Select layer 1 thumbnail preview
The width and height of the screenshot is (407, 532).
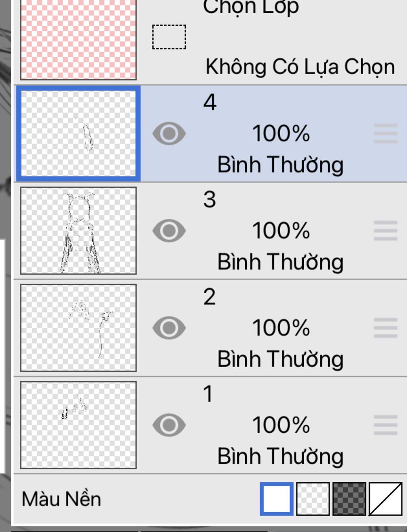click(x=78, y=425)
